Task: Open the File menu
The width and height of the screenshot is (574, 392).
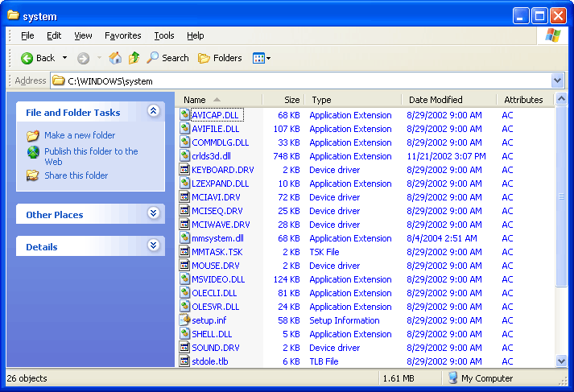Action: pyautogui.click(x=27, y=35)
